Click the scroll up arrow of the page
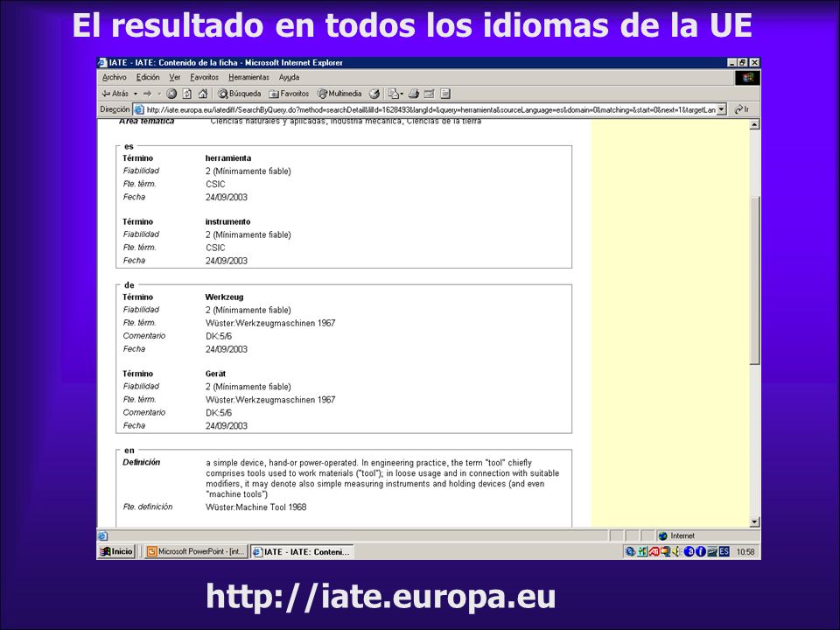 coord(754,125)
